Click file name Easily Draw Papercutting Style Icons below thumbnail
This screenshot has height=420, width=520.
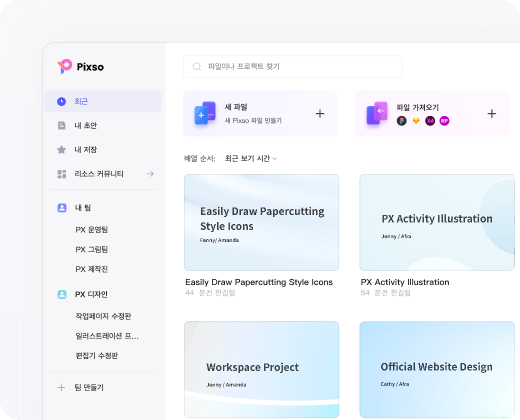click(x=259, y=282)
